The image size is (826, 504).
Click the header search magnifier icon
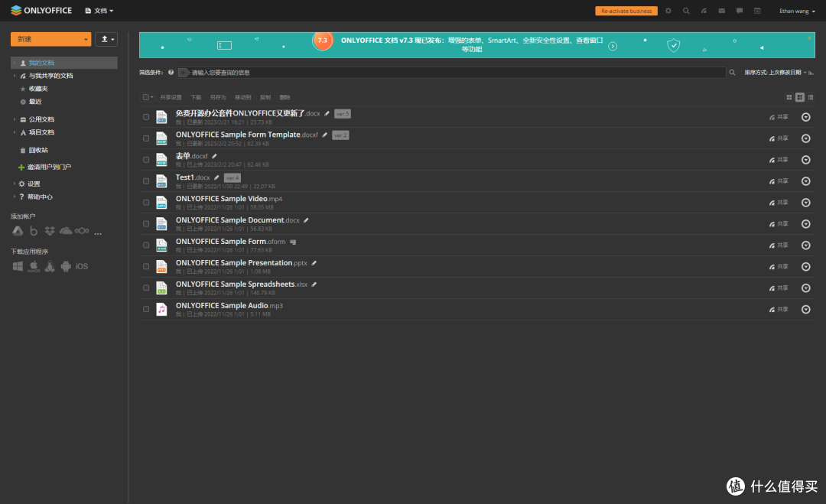tap(686, 11)
